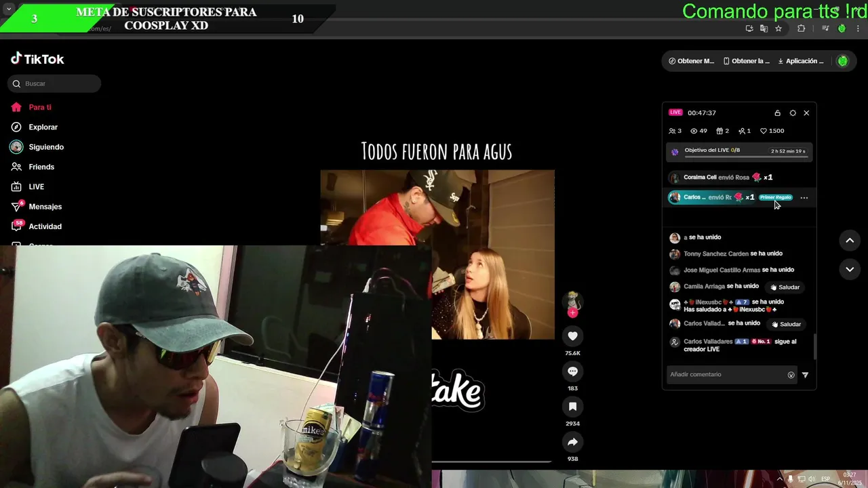Open the tab search dropdown arrow
The width and height of the screenshot is (868, 488).
tap(9, 9)
